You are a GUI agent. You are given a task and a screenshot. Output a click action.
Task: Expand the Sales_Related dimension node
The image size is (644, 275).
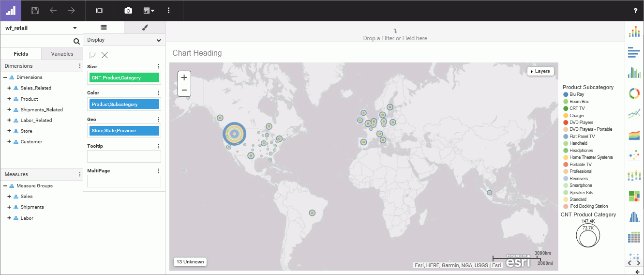coord(9,88)
